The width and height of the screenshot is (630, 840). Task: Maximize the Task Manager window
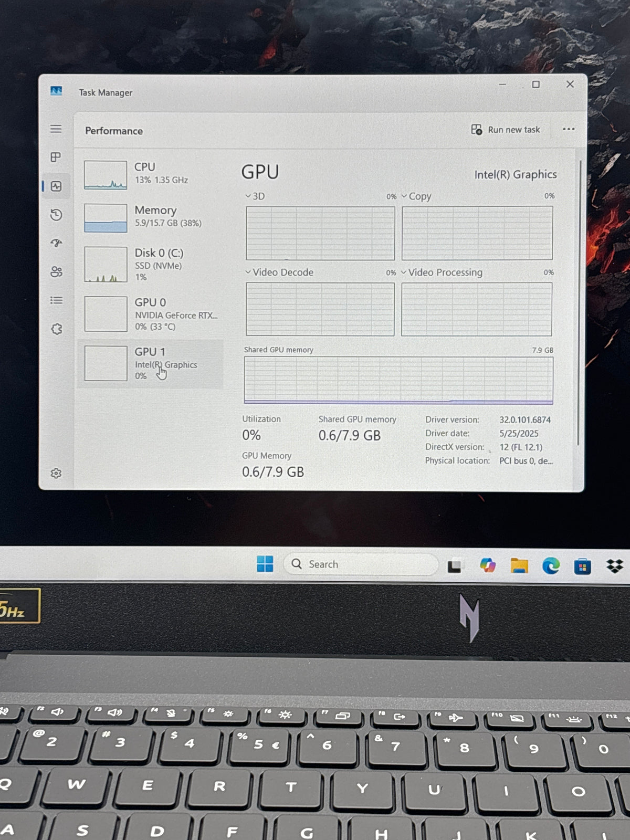click(x=536, y=84)
